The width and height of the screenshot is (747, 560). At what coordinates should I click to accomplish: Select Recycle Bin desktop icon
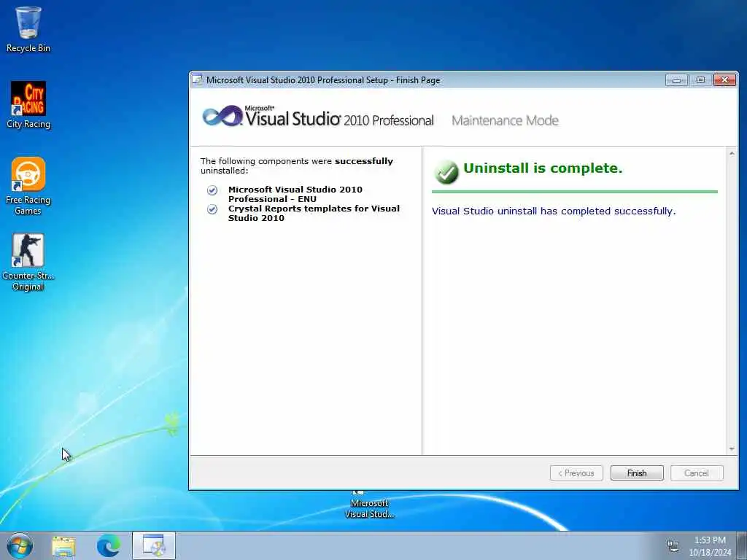tap(28, 29)
